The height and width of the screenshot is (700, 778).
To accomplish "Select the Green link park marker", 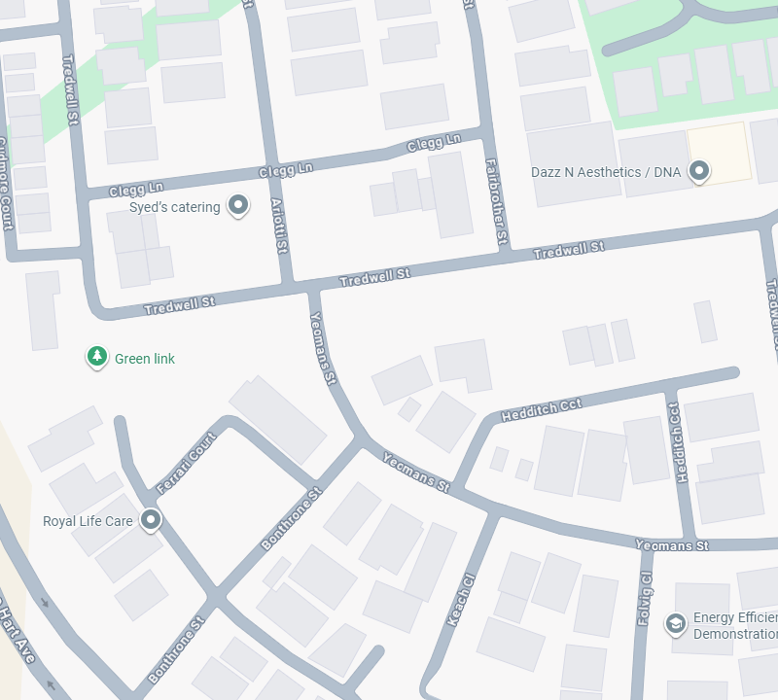I will tap(97, 357).
